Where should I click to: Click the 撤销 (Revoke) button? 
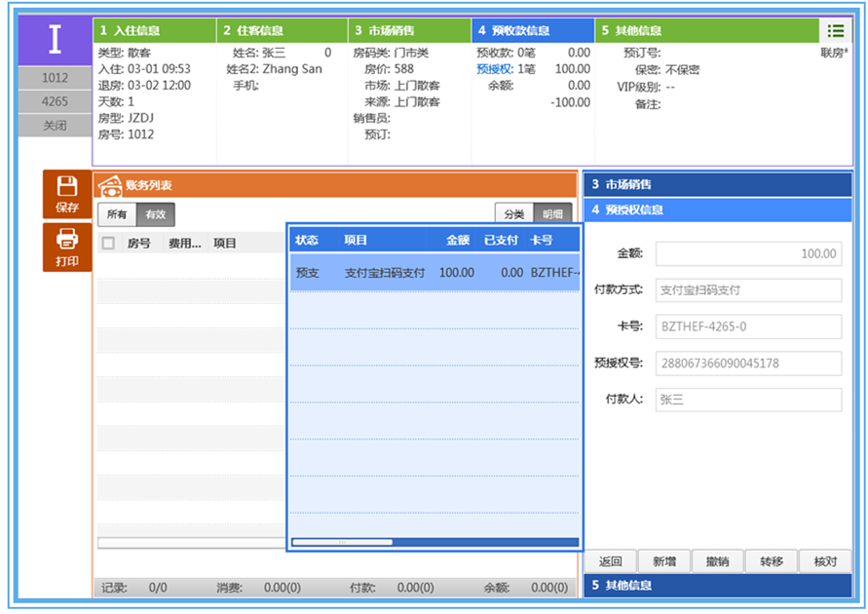pyautogui.click(x=717, y=561)
